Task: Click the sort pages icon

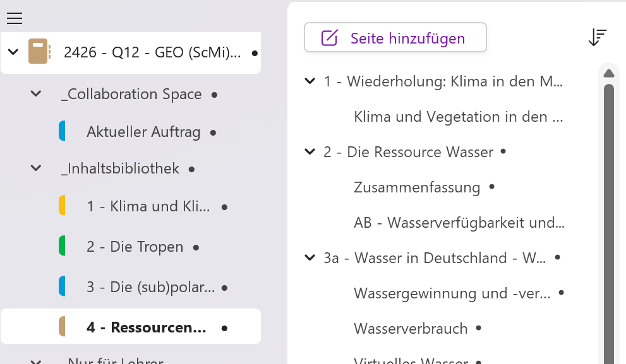Action: tap(597, 38)
